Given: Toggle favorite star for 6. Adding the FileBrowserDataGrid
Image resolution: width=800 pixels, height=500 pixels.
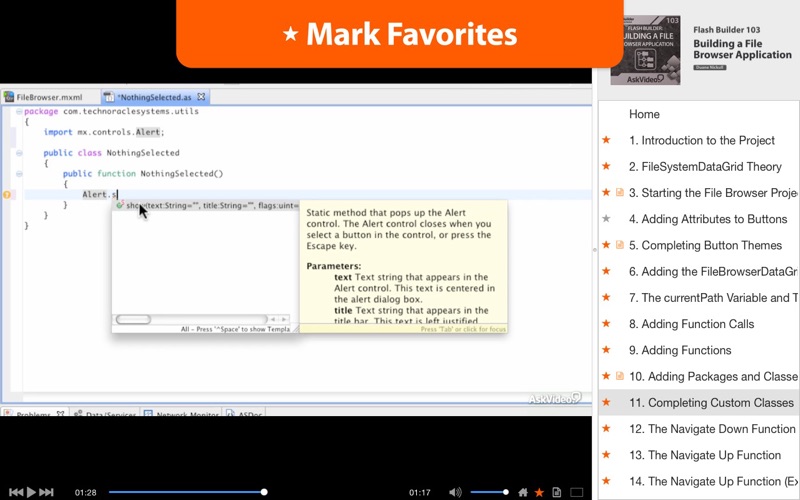Looking at the screenshot, I should [x=606, y=271].
